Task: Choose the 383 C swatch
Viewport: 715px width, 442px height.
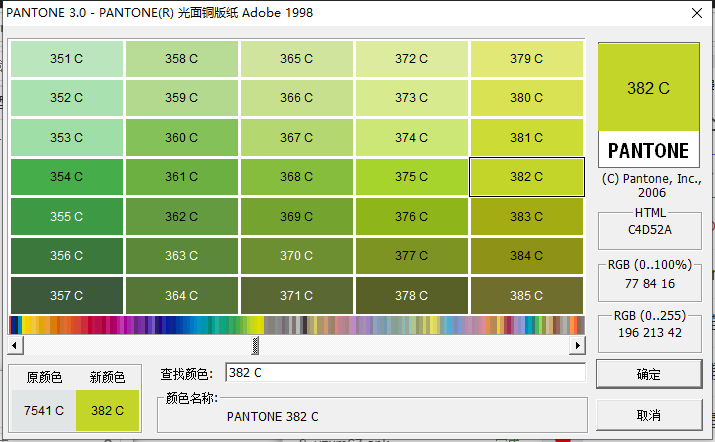Action: (x=526, y=216)
